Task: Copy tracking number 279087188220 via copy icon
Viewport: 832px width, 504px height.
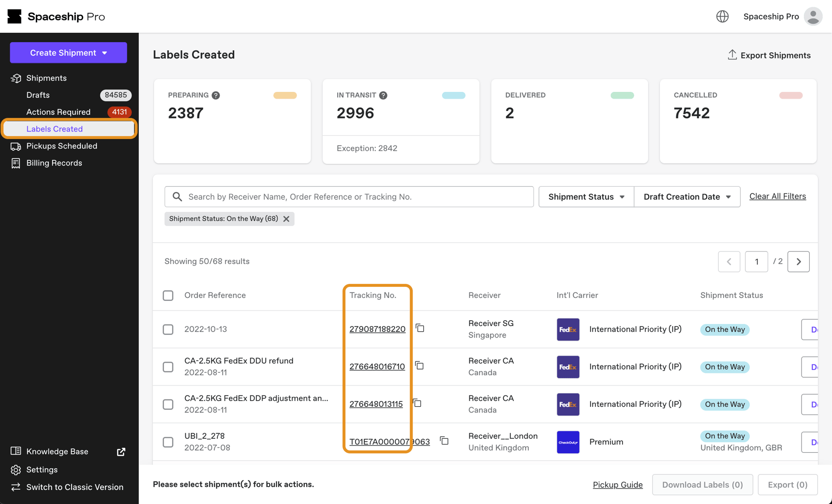Action: pyautogui.click(x=420, y=328)
